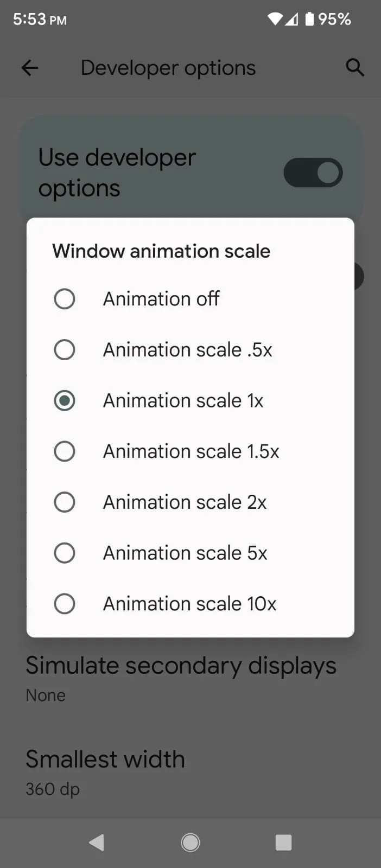Tap the back arrow icon
The image size is (381, 868).
[30, 68]
